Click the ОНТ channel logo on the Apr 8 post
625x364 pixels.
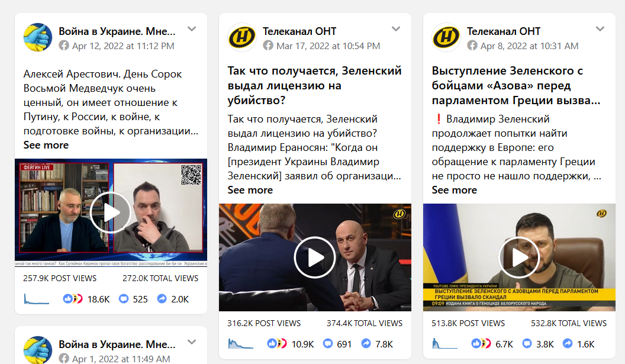pyautogui.click(x=446, y=37)
